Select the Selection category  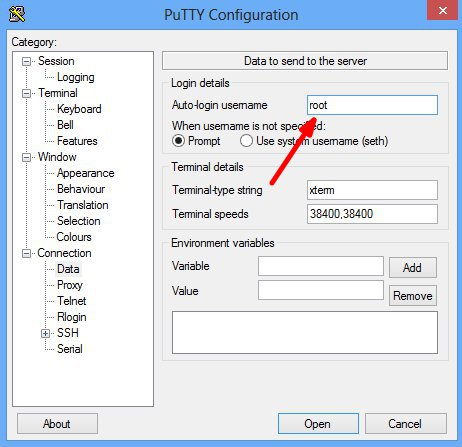[x=79, y=221]
